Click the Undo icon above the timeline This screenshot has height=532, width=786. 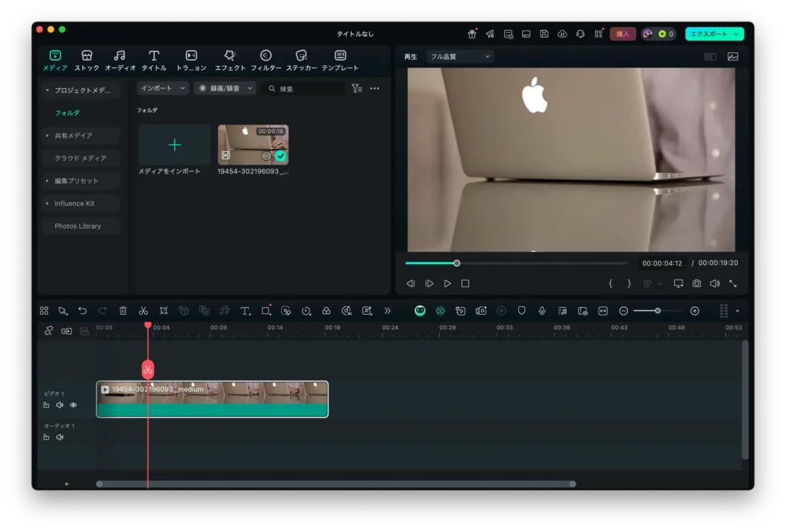[83, 311]
